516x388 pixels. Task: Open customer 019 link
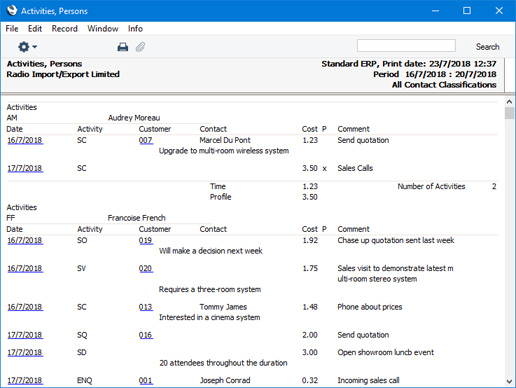[146, 240]
